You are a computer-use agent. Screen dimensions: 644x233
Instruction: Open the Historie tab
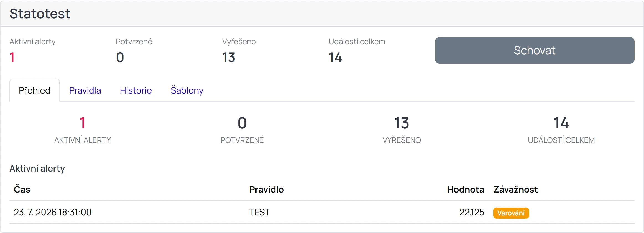tap(136, 90)
